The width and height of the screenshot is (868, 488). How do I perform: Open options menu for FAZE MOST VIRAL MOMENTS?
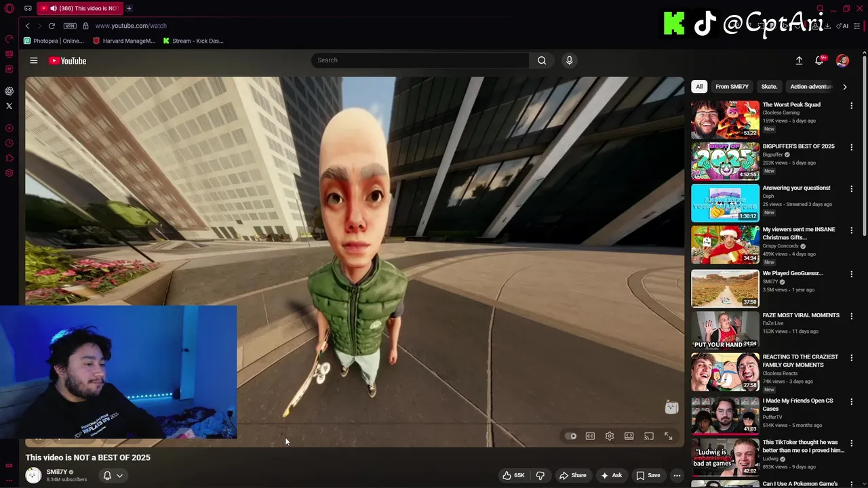tap(851, 317)
